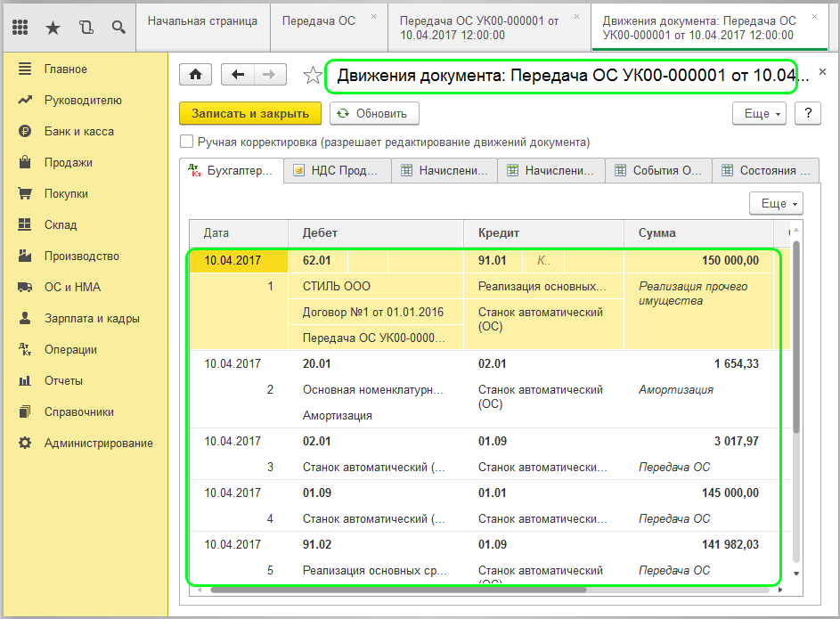Select amount 141 982,03 in entry 5

coord(730,544)
